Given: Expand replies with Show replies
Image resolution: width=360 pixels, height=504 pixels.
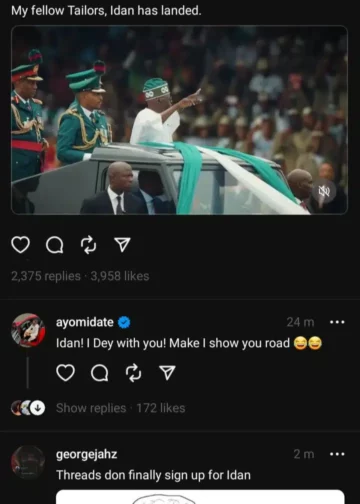Looking at the screenshot, I should [91, 408].
